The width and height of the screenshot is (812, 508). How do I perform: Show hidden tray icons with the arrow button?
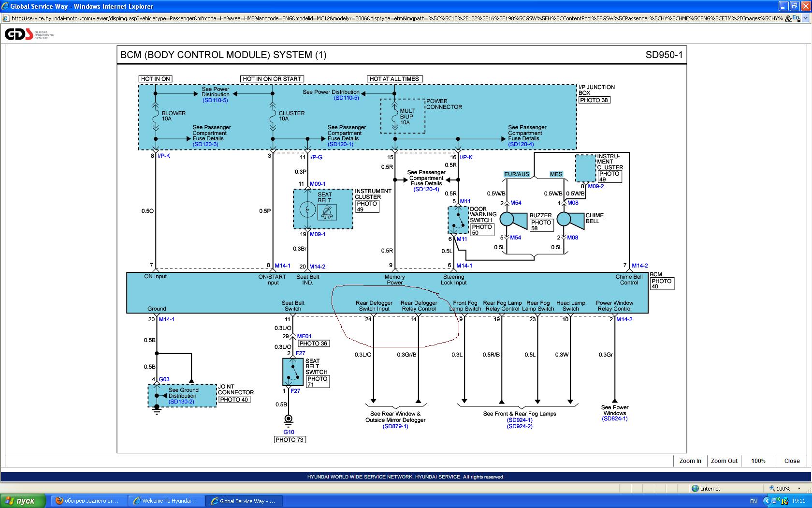coord(767,501)
